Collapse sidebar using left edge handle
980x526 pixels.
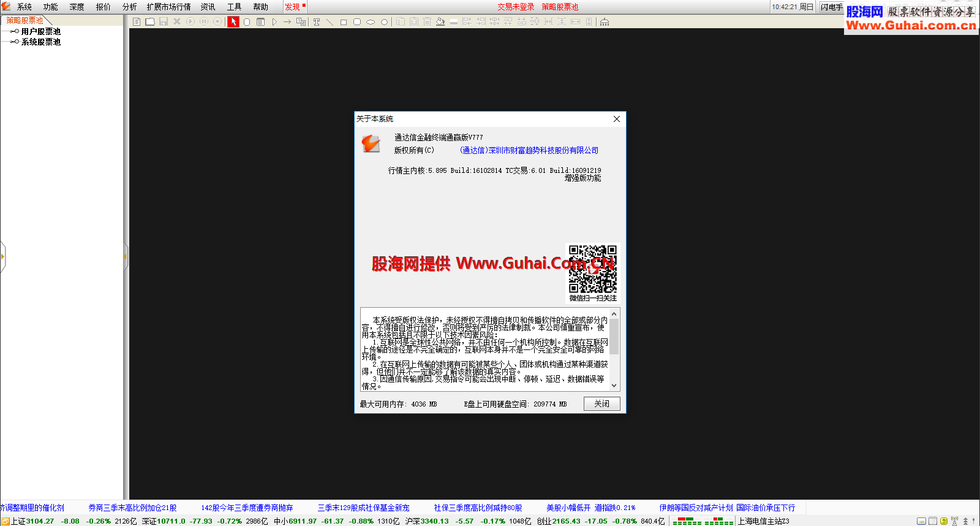point(2,256)
